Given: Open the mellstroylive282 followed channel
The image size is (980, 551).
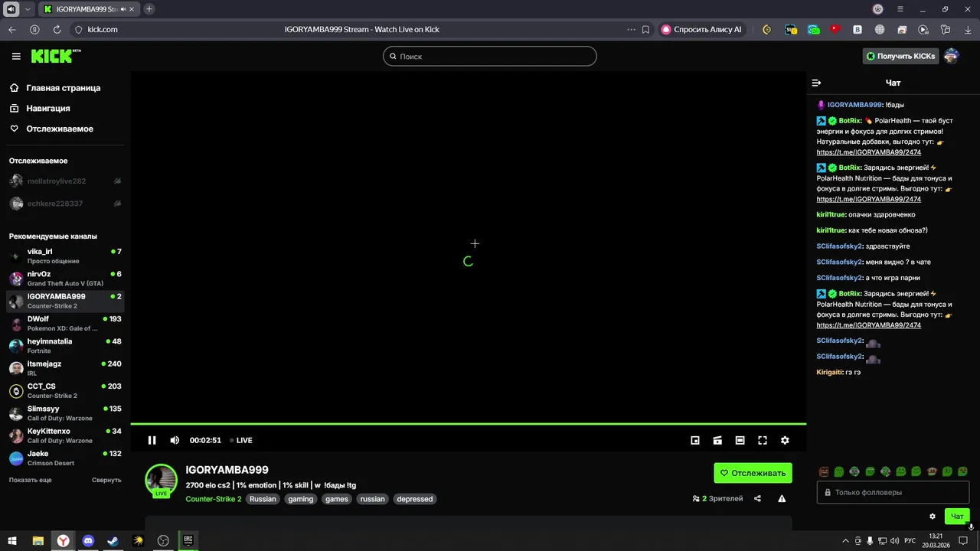Looking at the screenshot, I should coord(65,181).
